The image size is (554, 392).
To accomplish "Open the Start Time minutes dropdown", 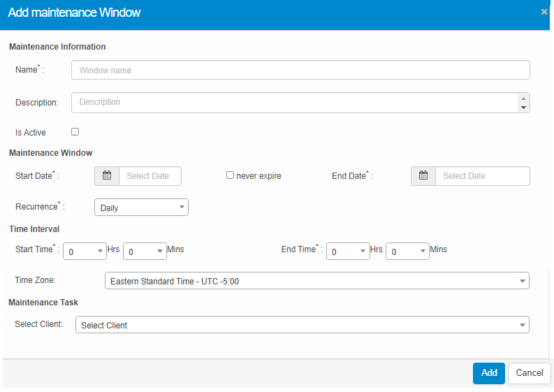I will (x=145, y=252).
